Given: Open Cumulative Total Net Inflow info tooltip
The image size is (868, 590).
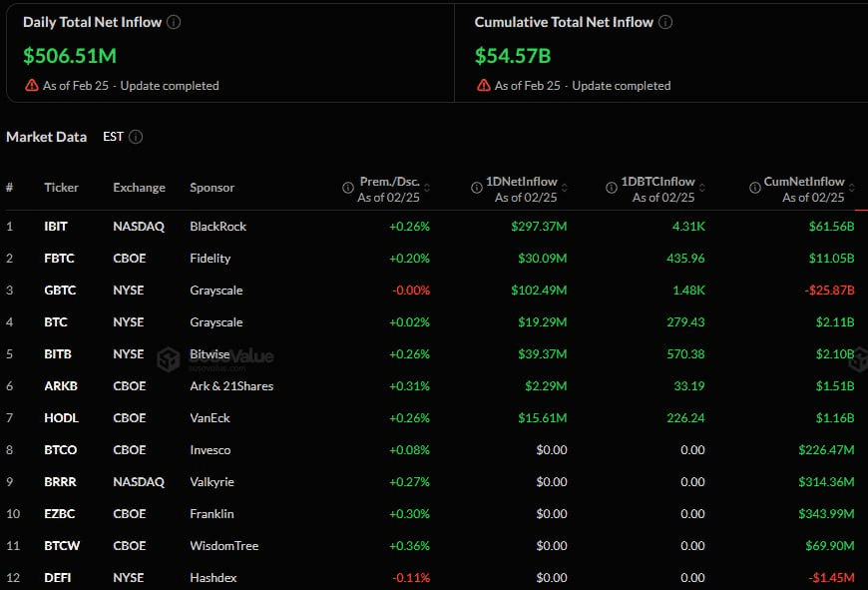Looking at the screenshot, I should tap(665, 21).
